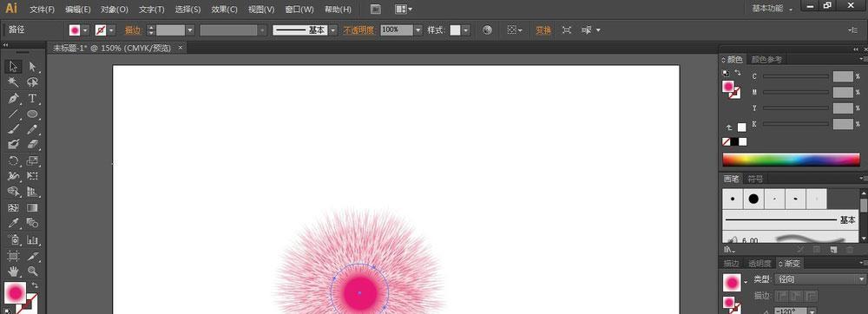868x314 pixels.
Task: Open the fill color dropdown in control bar
Action: [85, 30]
